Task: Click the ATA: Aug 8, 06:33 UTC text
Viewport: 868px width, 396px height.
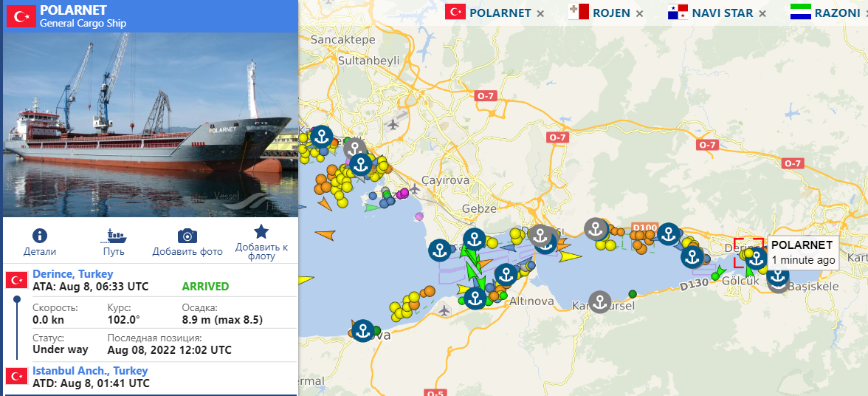Action: pyautogui.click(x=91, y=287)
